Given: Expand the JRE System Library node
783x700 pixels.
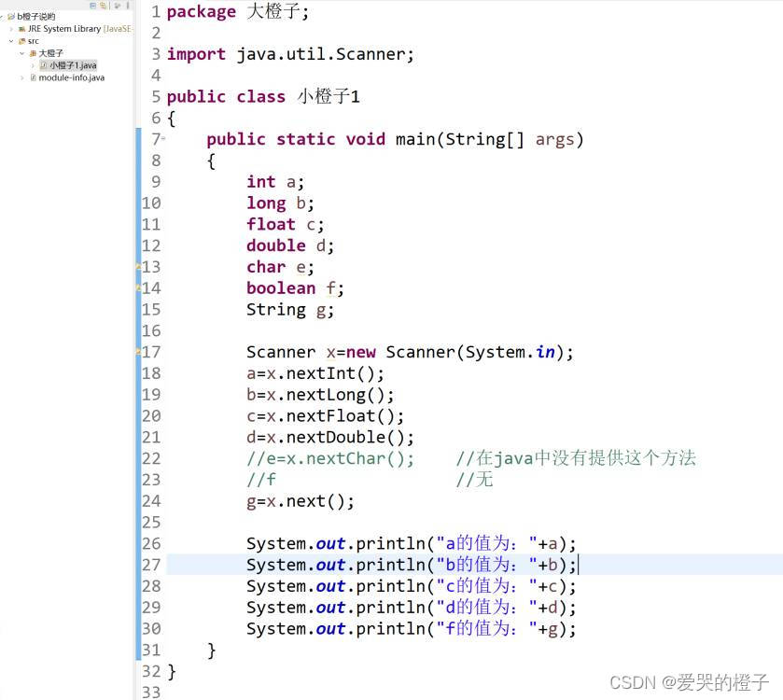Looking at the screenshot, I should (x=11, y=29).
